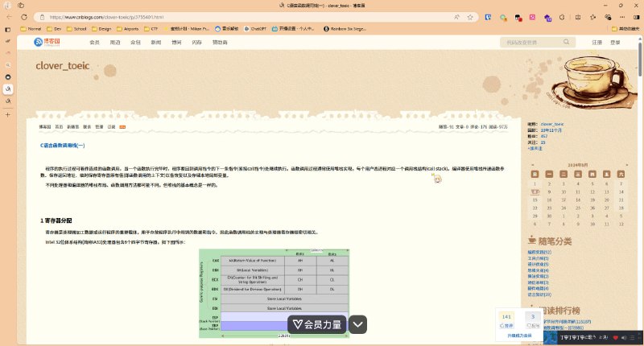This screenshot has width=644, height=346.
Task: Open read aloud in address bar
Action: [456, 17]
